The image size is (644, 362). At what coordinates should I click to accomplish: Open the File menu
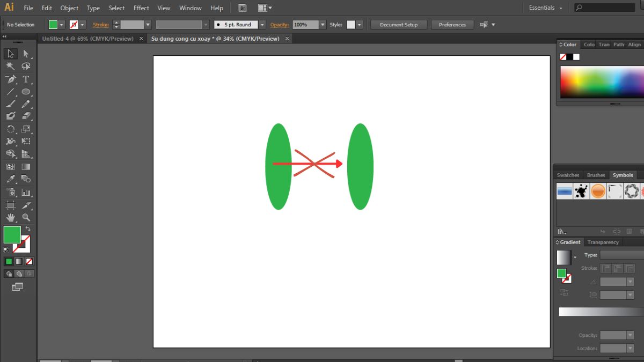coord(28,8)
